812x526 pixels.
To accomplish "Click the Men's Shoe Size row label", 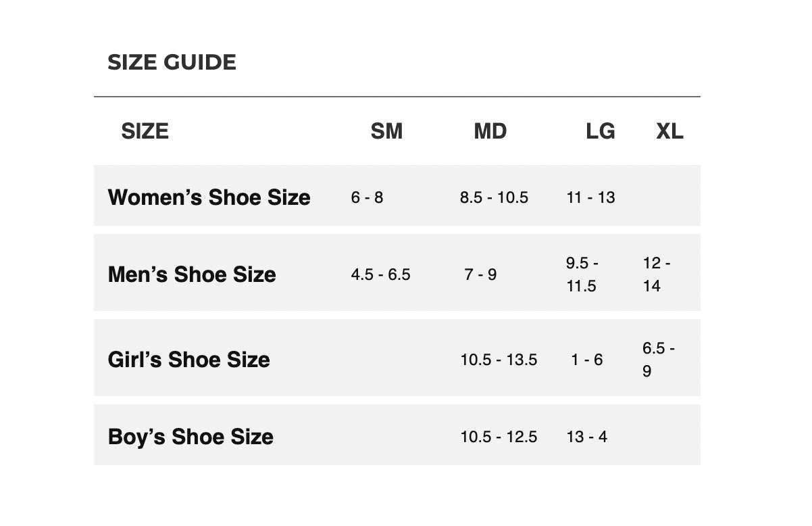I will (x=192, y=274).
